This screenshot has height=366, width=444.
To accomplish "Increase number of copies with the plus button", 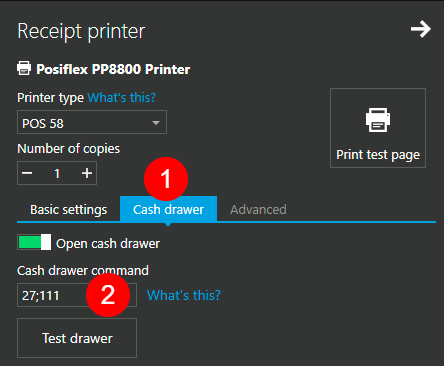I will coord(87,173).
